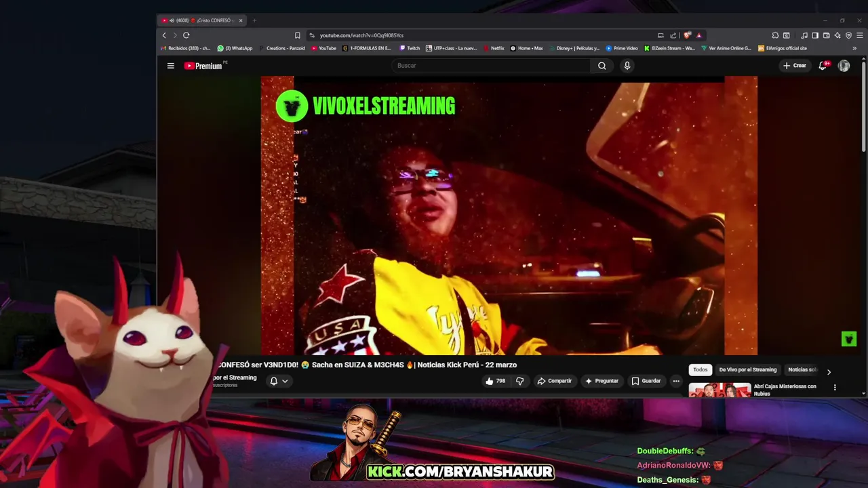Open Disney+ | Películas bookmark
Viewport: 868px width, 488px height.
(574, 48)
